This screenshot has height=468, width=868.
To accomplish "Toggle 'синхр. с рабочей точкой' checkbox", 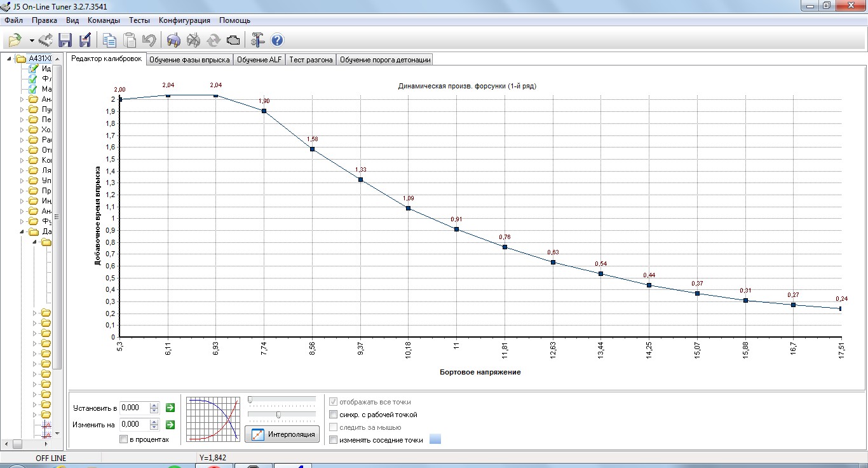I will [x=334, y=415].
